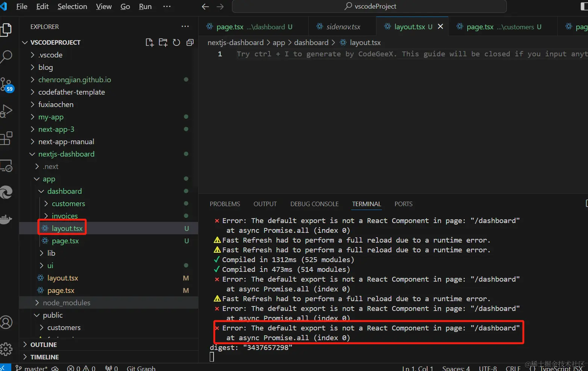Collapse the dashboard folder in tree
The image size is (588, 371).
point(109,191)
